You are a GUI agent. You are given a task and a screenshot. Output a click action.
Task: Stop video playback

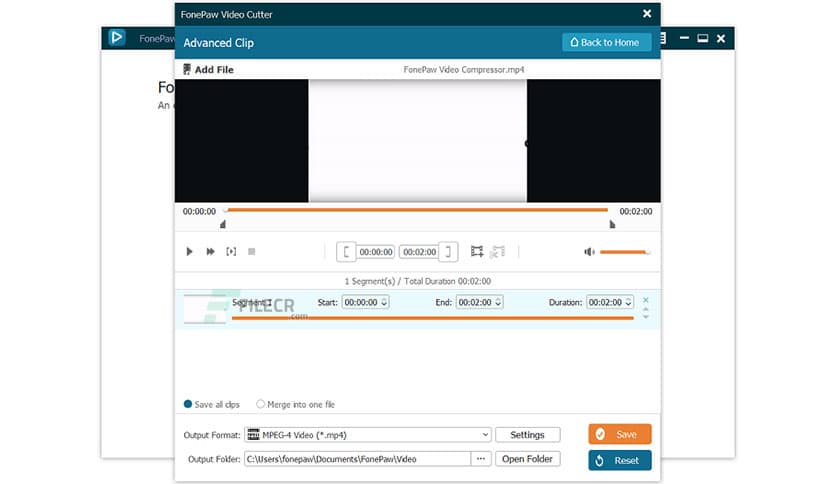pos(252,252)
